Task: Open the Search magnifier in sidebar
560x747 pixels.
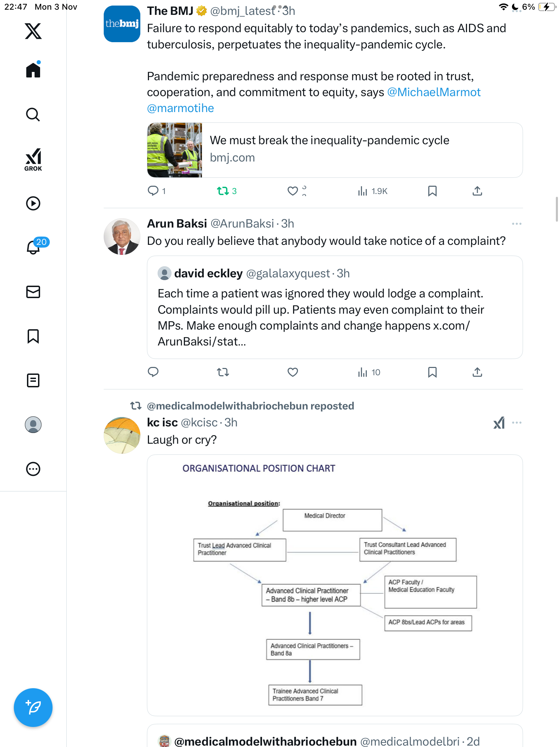Action: 33,114
